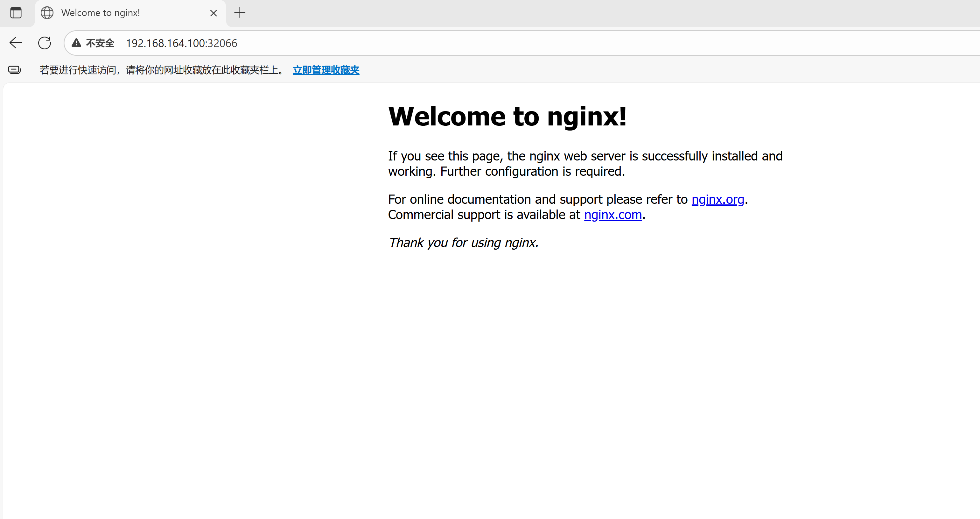The width and height of the screenshot is (980, 519).
Task: Click the favorites bar icon on left
Action: pos(14,70)
